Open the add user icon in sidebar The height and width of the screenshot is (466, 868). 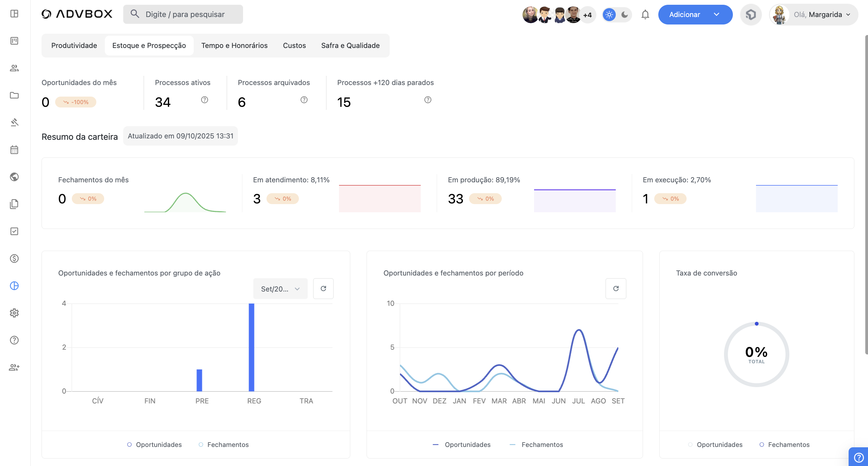(14, 367)
